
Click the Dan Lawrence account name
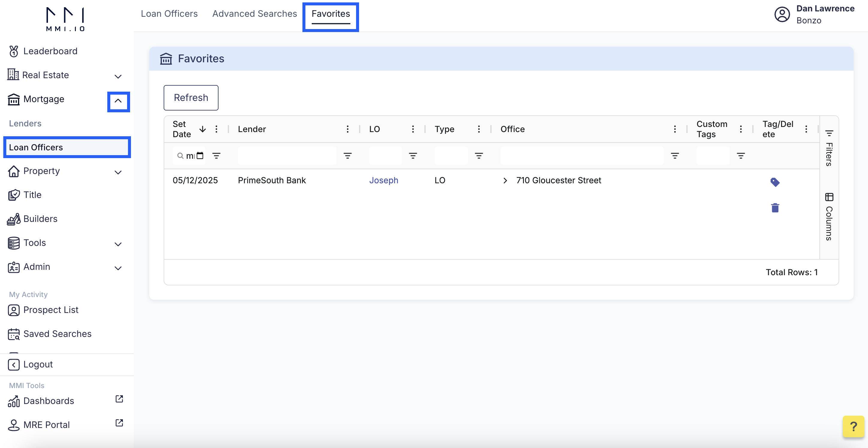click(825, 8)
